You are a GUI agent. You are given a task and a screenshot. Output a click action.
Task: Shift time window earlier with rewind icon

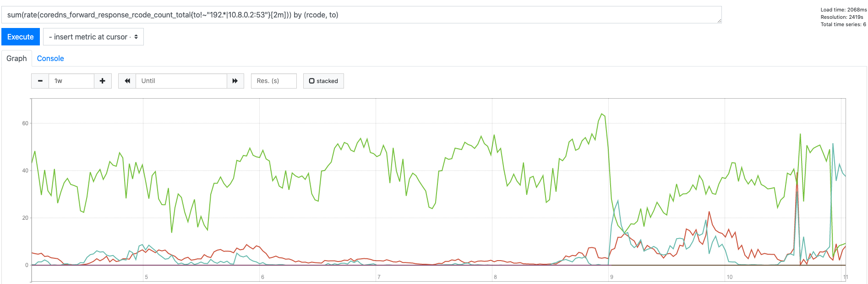(126, 81)
